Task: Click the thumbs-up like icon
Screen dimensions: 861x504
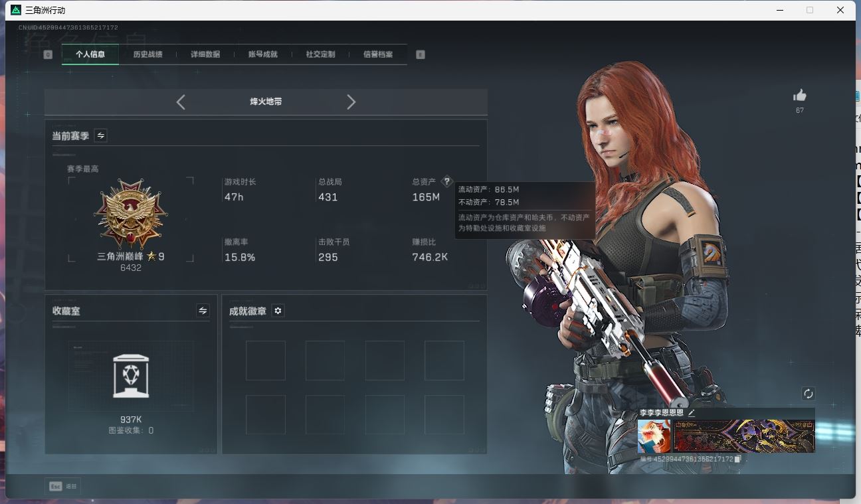Action: click(x=799, y=96)
